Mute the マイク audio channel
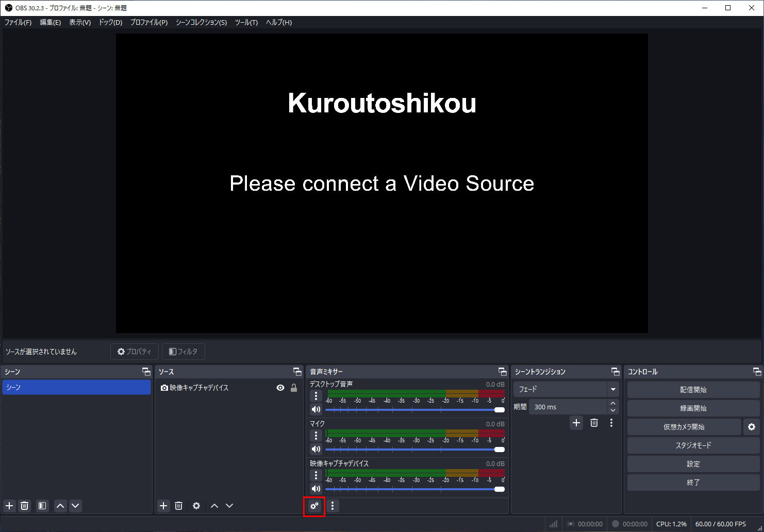This screenshot has height=532, width=764. tap(316, 449)
